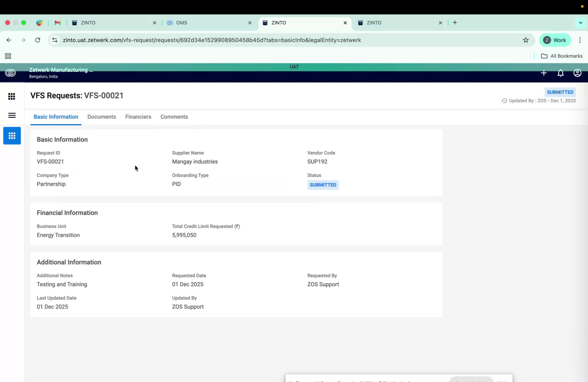
Task: Switch to the Documents tab
Action: [101, 117]
